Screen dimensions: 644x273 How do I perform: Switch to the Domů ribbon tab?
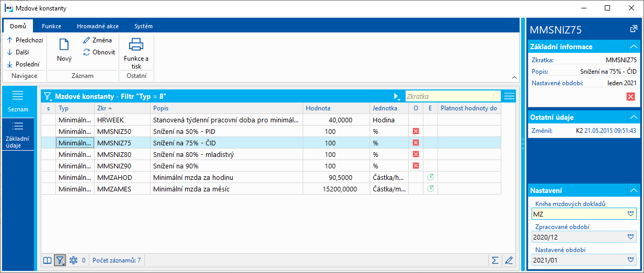(17, 26)
